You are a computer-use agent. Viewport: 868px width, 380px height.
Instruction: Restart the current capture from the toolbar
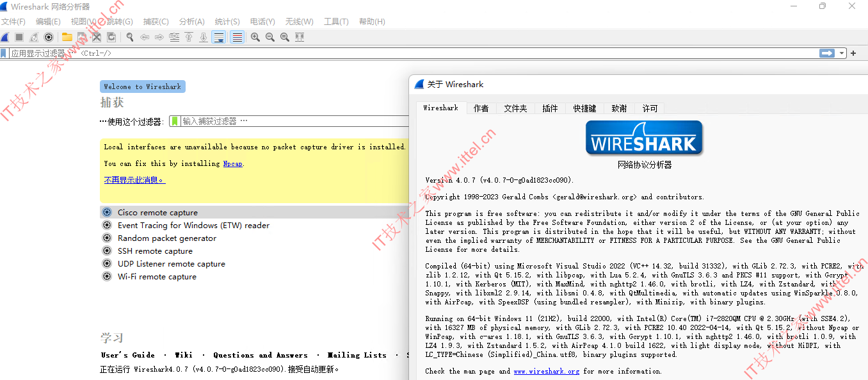pos(34,37)
